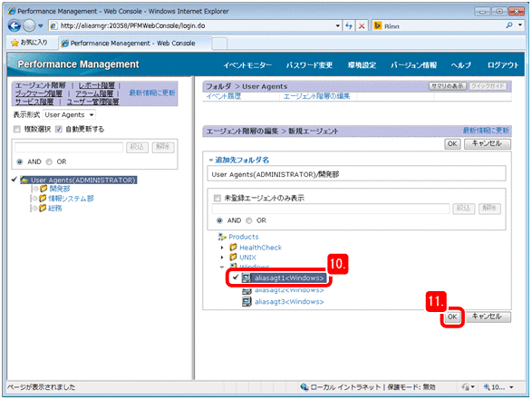
Task: Expand the 情報システム部 folder node
Action: pos(34,199)
